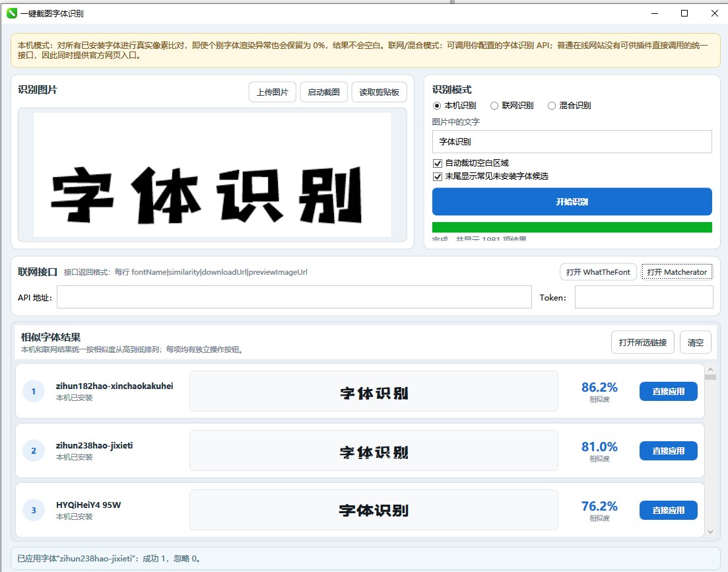Image resolution: width=728 pixels, height=572 pixels.
Task: Select result number 3 badge
Action: tap(34, 510)
